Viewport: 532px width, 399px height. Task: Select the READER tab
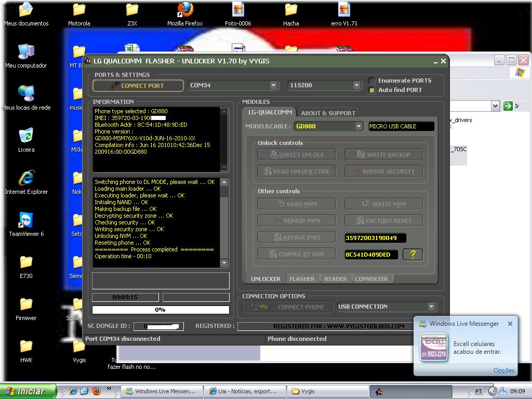pyautogui.click(x=335, y=279)
